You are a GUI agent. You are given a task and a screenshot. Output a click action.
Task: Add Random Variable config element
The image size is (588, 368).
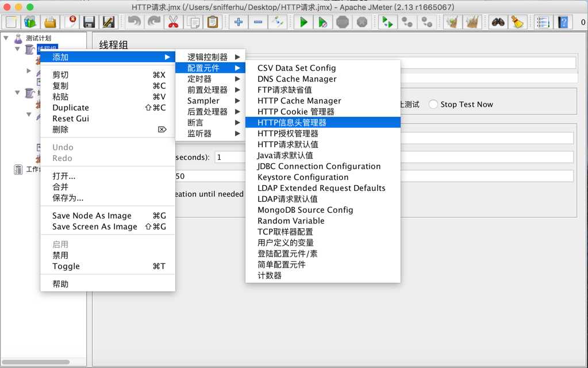coord(323,221)
